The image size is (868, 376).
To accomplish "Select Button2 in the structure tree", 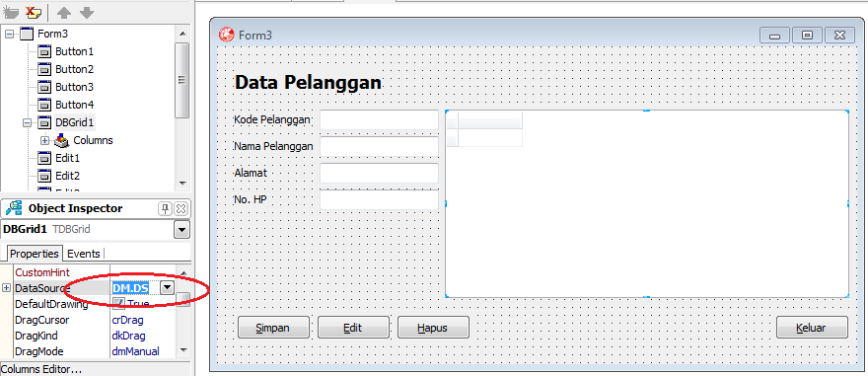I will pyautogui.click(x=74, y=69).
